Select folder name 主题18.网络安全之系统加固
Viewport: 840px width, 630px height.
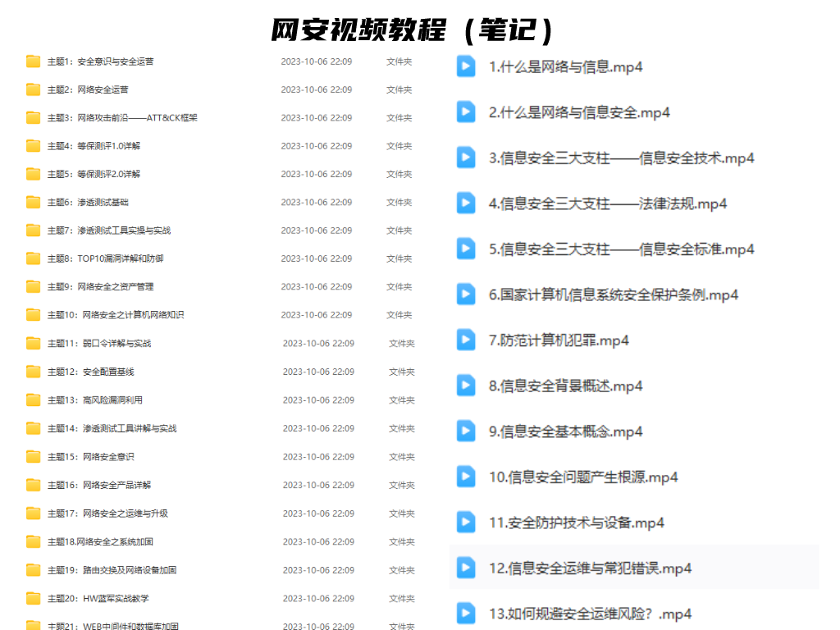point(100,541)
